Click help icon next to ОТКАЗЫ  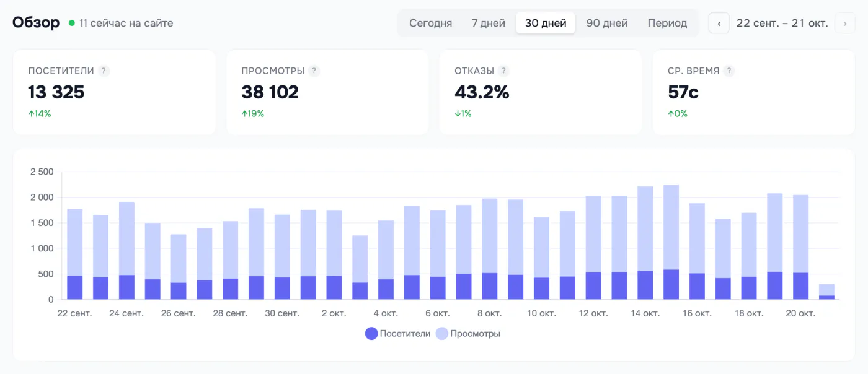[504, 71]
